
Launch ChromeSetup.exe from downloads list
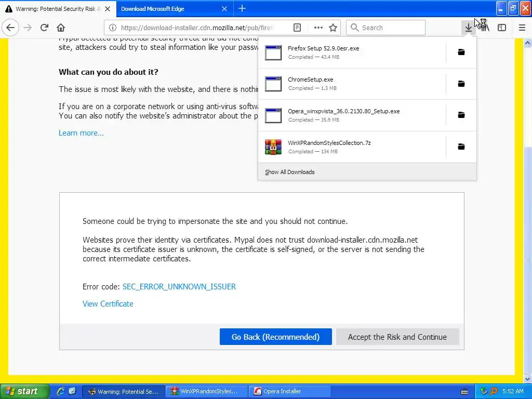(352, 84)
